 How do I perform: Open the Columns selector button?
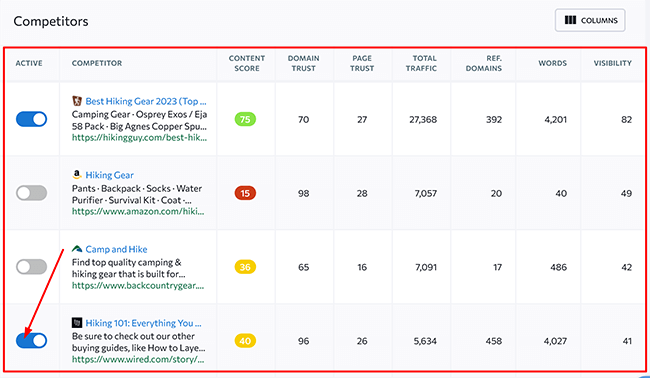(590, 20)
